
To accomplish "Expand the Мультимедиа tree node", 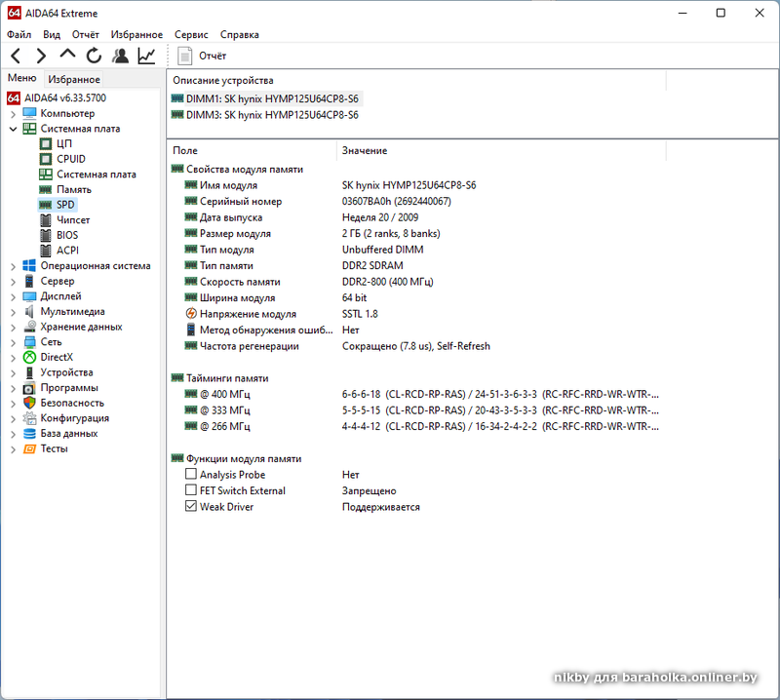I will point(13,312).
